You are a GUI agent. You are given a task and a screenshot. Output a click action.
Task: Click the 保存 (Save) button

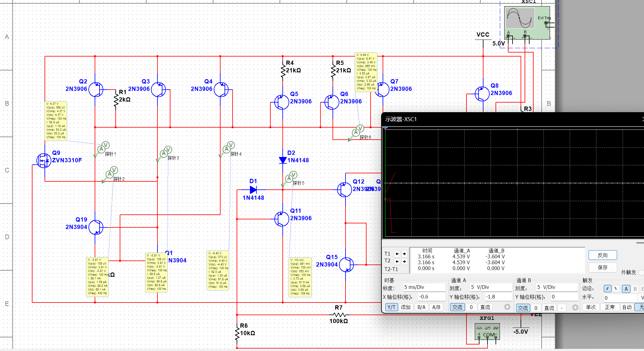pyautogui.click(x=603, y=268)
